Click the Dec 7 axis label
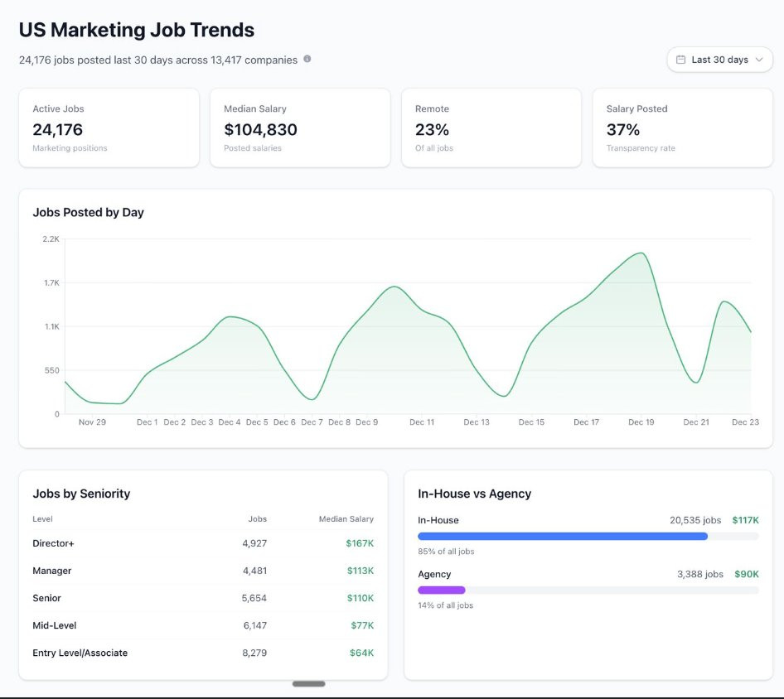Screen dimensions: 784x699 [x=312, y=422]
